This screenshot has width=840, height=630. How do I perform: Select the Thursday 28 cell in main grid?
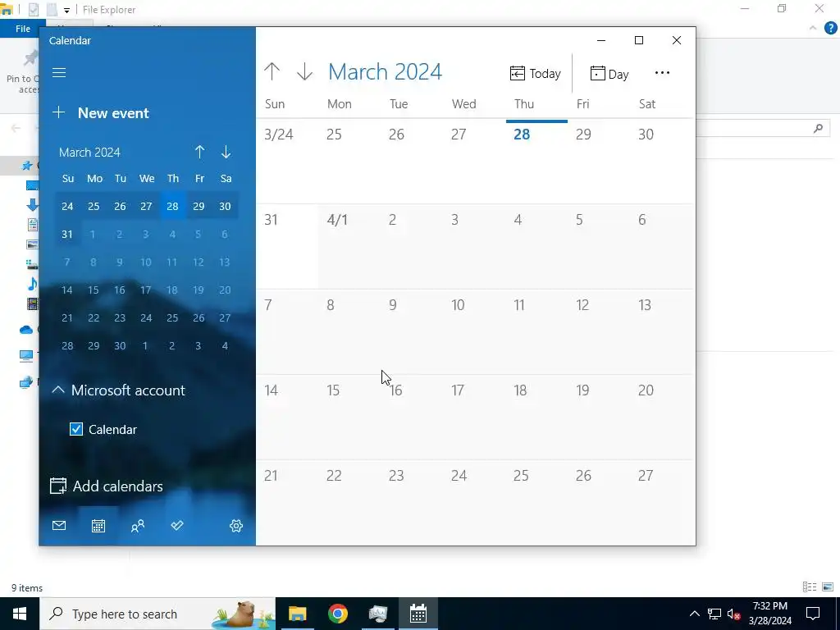pyautogui.click(x=536, y=161)
